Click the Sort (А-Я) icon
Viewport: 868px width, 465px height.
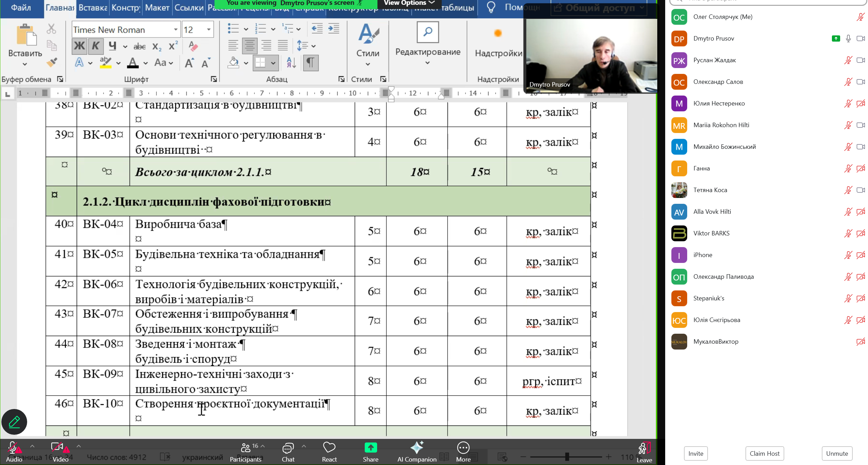click(292, 63)
